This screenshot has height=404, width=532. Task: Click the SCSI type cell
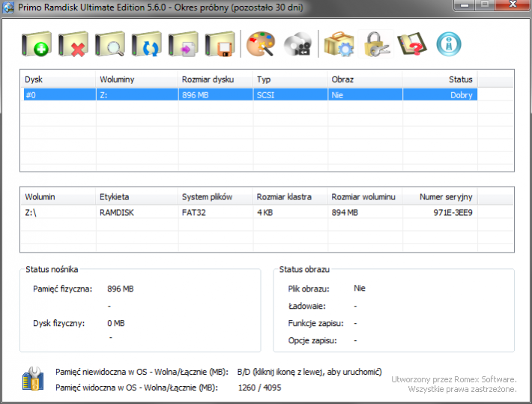point(290,94)
